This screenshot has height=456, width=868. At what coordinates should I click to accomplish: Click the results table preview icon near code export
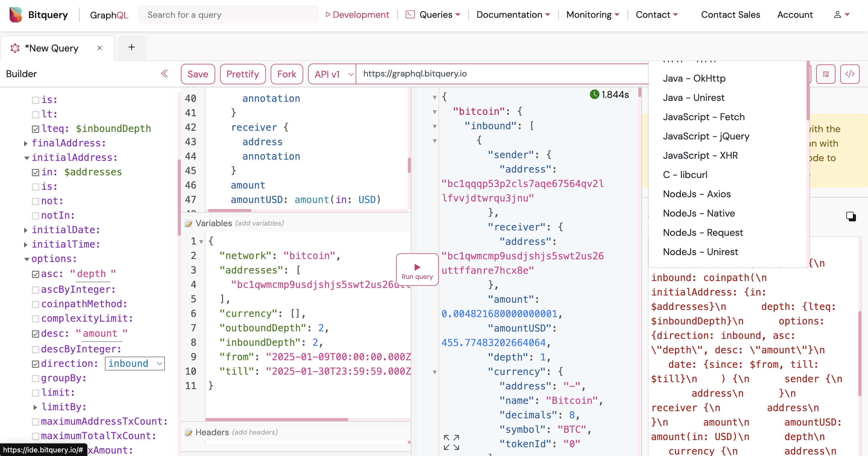tap(826, 74)
